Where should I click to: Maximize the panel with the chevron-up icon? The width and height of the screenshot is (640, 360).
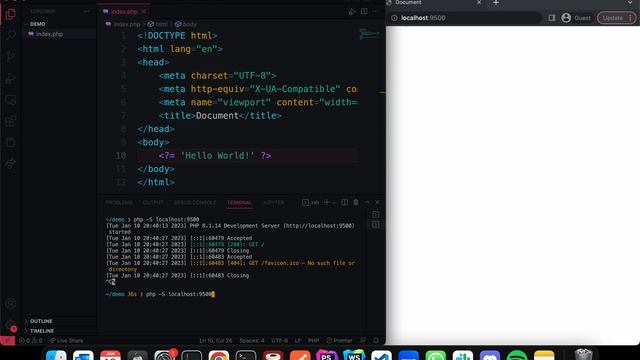pyautogui.click(x=367, y=202)
